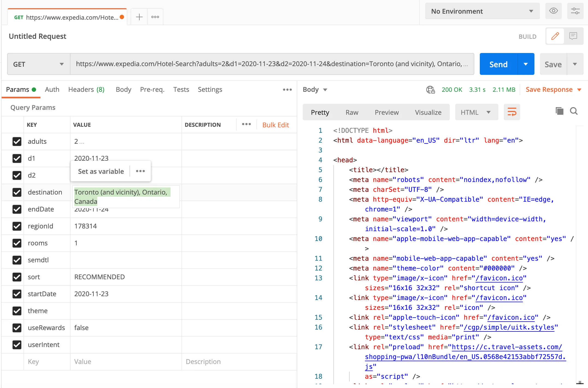Image resolution: width=588 pixels, height=388 pixels.
Task: Expand the Save button dropdown arrow
Action: 575,64
